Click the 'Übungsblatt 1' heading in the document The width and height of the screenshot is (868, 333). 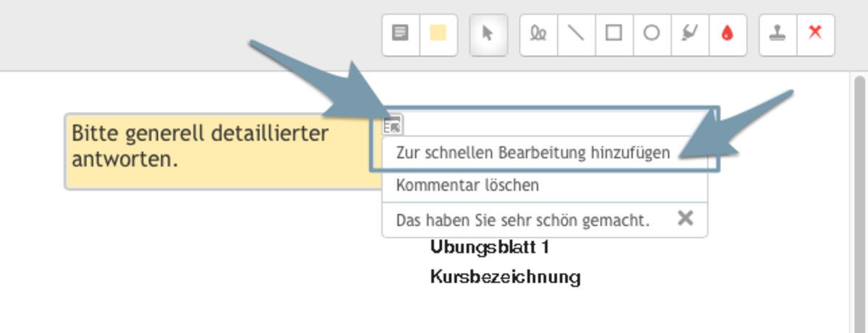(x=490, y=248)
